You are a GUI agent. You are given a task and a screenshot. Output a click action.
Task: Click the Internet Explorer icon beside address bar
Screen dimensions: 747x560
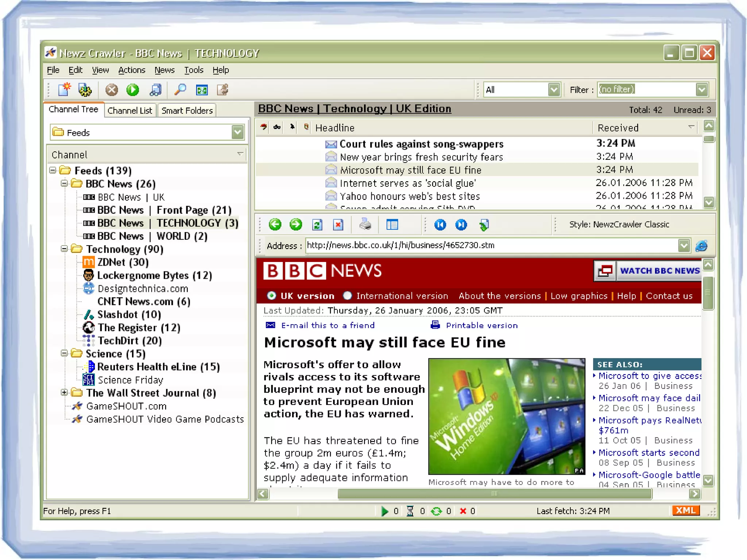click(x=701, y=246)
